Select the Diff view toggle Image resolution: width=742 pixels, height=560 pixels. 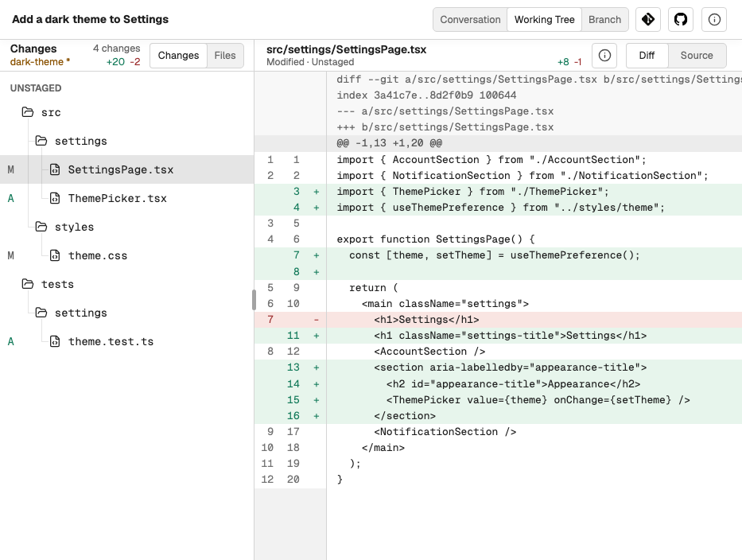click(x=647, y=56)
